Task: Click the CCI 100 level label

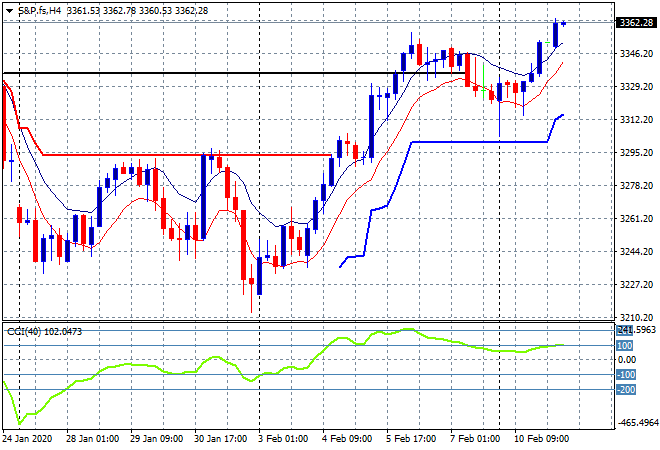Action: pyautogui.click(x=625, y=346)
